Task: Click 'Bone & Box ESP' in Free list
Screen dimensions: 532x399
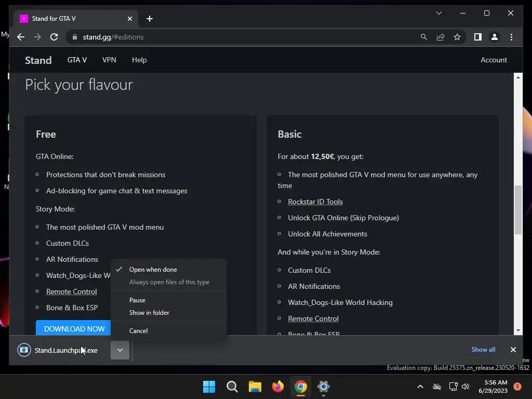Action: (72, 308)
